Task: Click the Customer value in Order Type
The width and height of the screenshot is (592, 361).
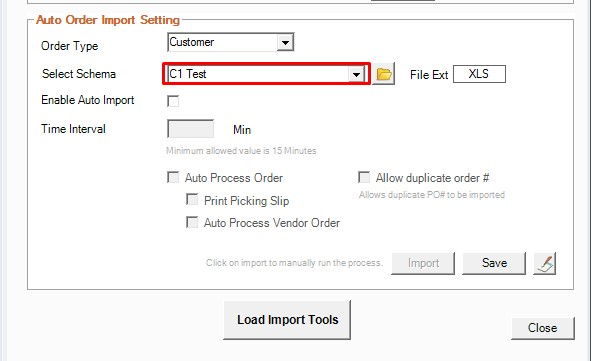Action: 192,42
